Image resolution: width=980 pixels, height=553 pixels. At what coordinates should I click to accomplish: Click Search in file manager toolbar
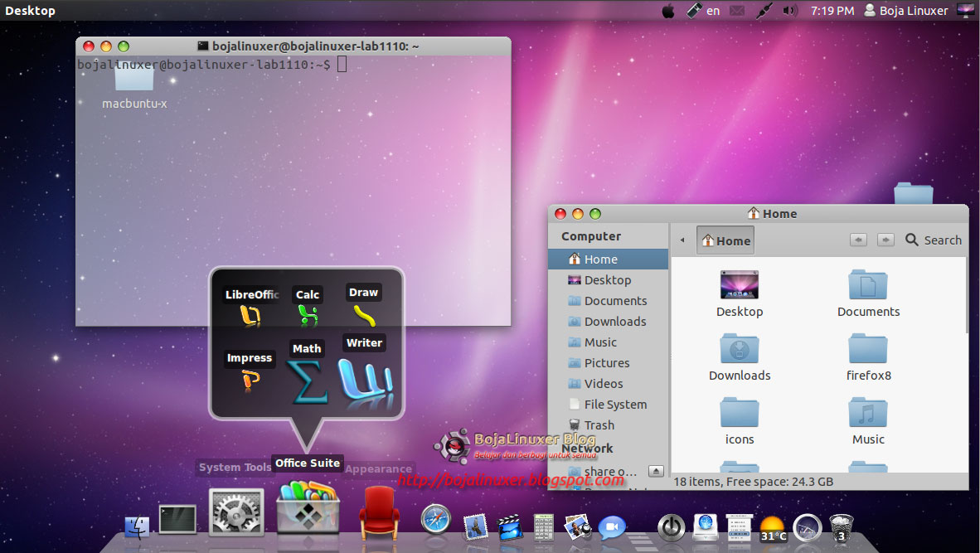coord(934,240)
